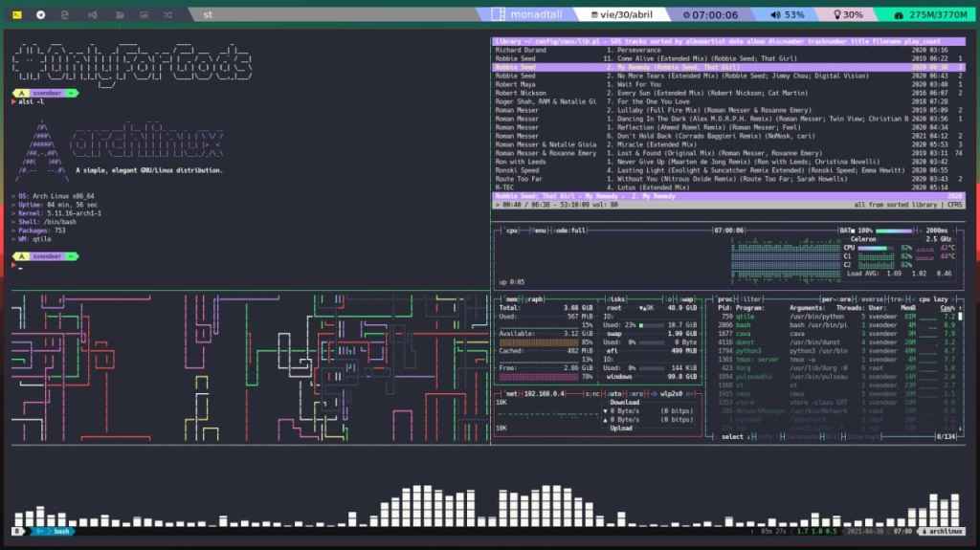Click the memory usage icon beside 275M/3770M
This screenshot has height=550, width=980.
click(x=898, y=15)
